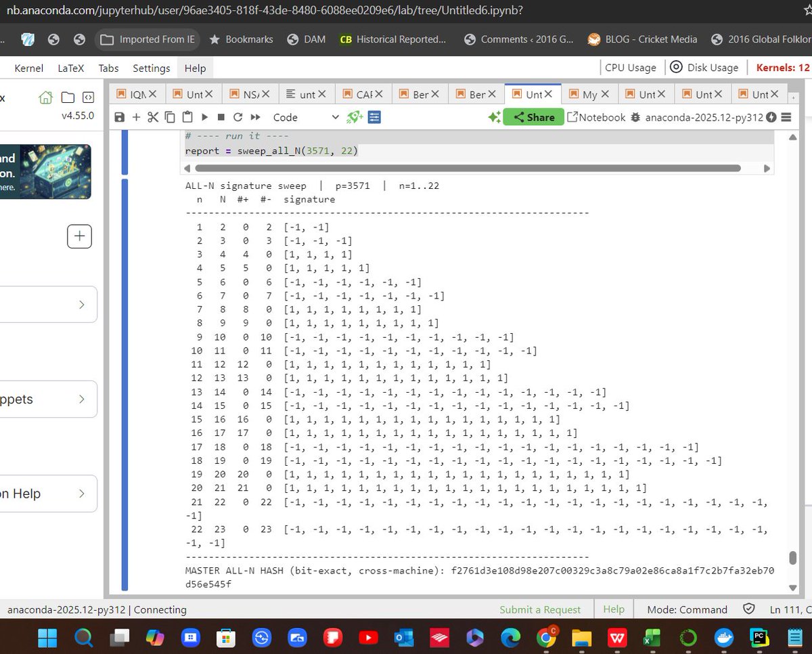
Task: Expand the top sidebar row chevron
Action: click(82, 305)
